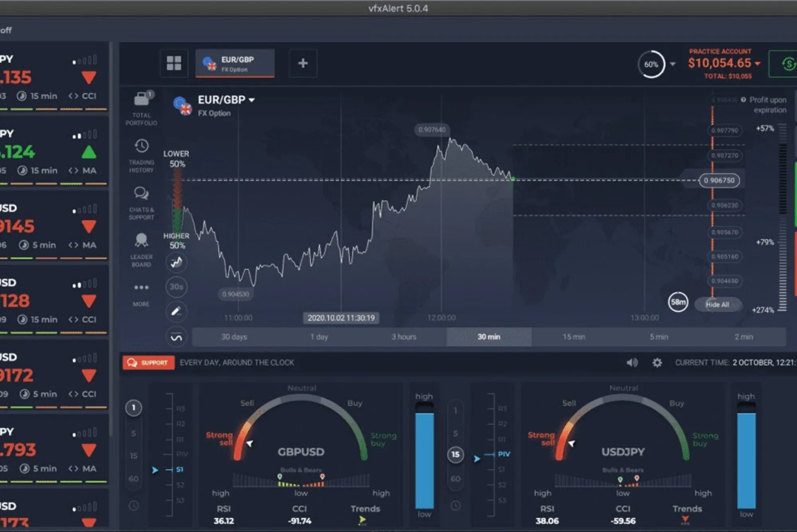Select 1 minute timeframe for USDJPY
Image resolution: width=797 pixels, height=532 pixels.
pos(455,410)
